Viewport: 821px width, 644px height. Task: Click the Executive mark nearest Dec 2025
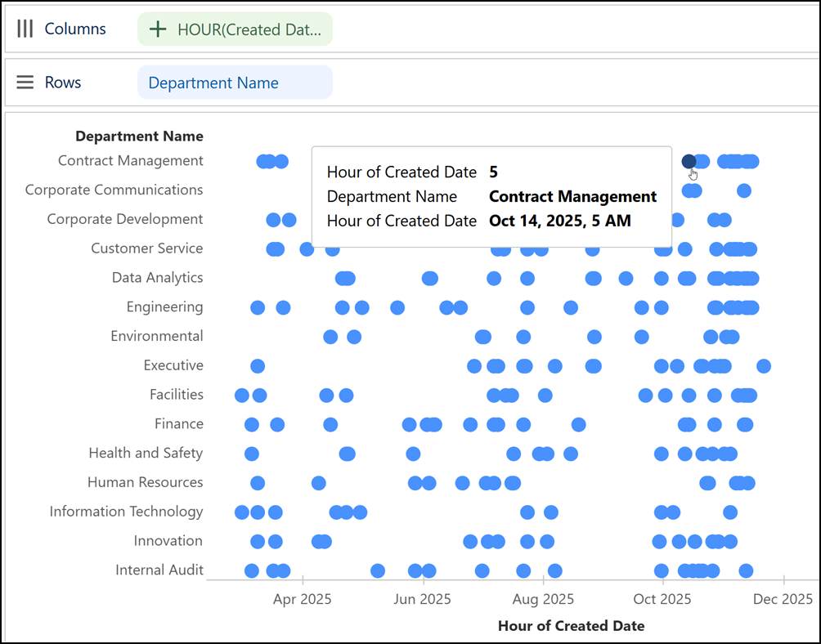764,366
